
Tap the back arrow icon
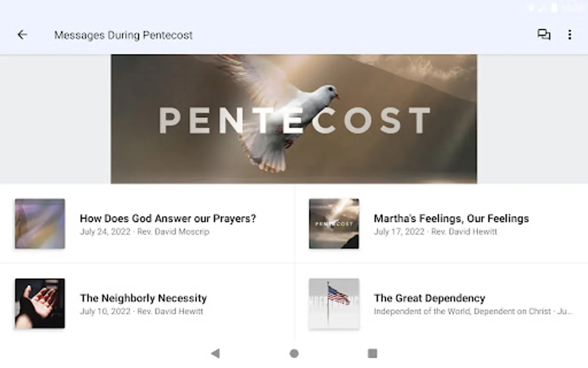(22, 35)
